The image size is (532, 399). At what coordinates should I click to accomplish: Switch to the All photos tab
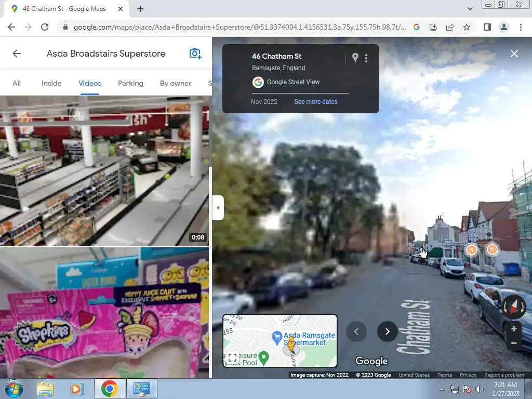(x=17, y=83)
